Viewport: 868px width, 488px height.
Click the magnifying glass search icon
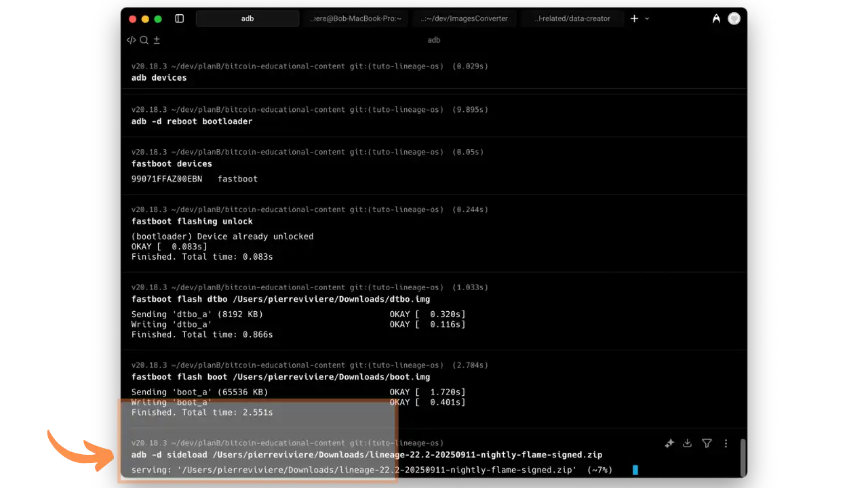tap(144, 40)
